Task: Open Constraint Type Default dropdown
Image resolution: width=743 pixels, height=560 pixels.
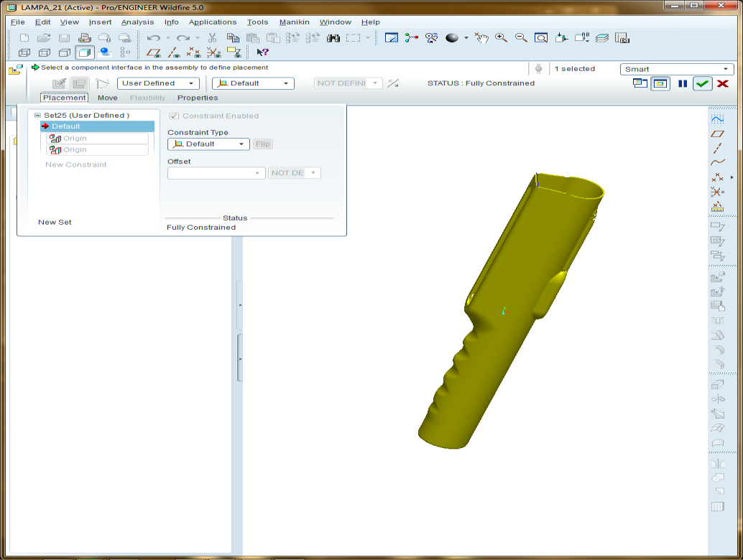Action: pos(208,144)
